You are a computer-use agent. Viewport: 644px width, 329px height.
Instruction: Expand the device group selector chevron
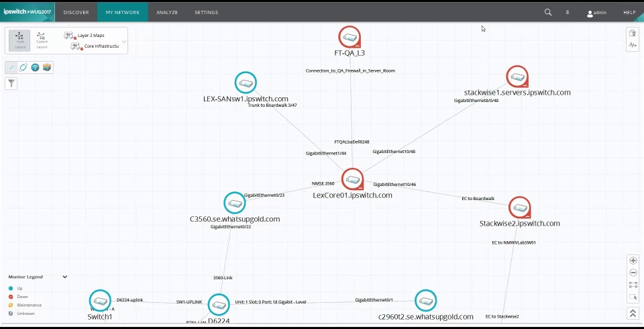tap(124, 41)
